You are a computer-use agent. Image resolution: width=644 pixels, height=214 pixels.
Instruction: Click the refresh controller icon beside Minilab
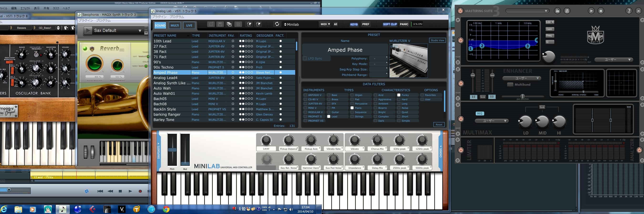(x=277, y=24)
